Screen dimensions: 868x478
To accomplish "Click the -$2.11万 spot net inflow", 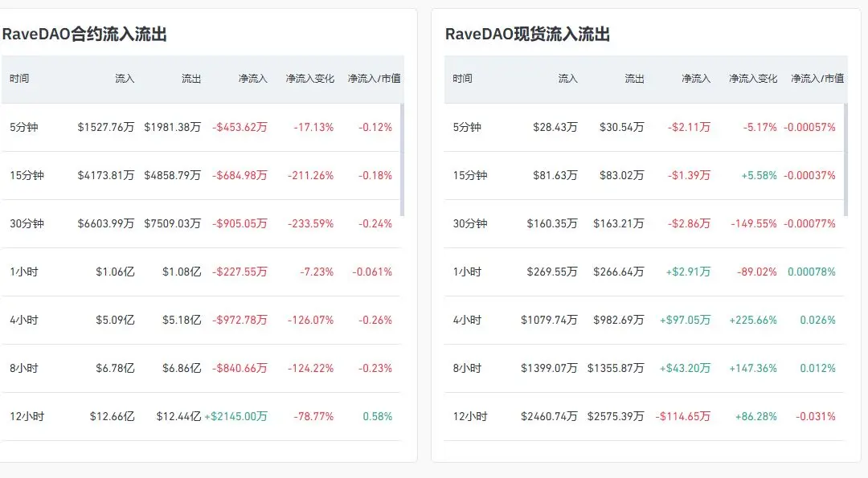I will pyautogui.click(x=689, y=127).
